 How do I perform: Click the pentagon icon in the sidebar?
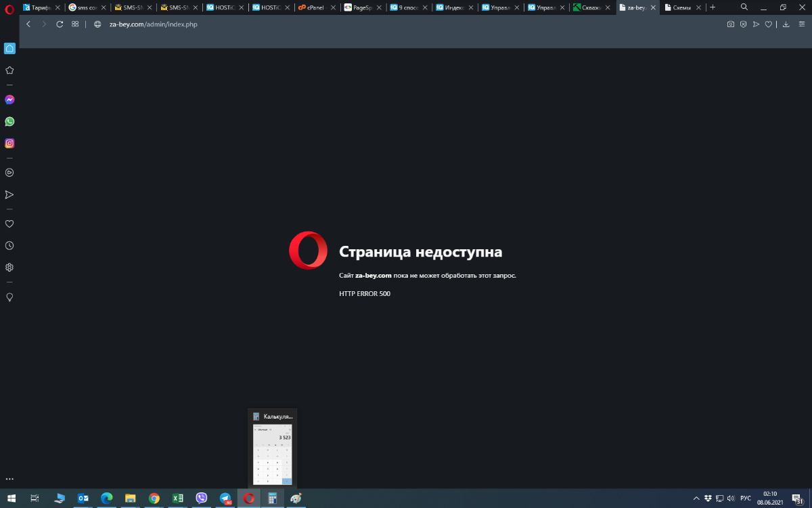tap(9, 70)
